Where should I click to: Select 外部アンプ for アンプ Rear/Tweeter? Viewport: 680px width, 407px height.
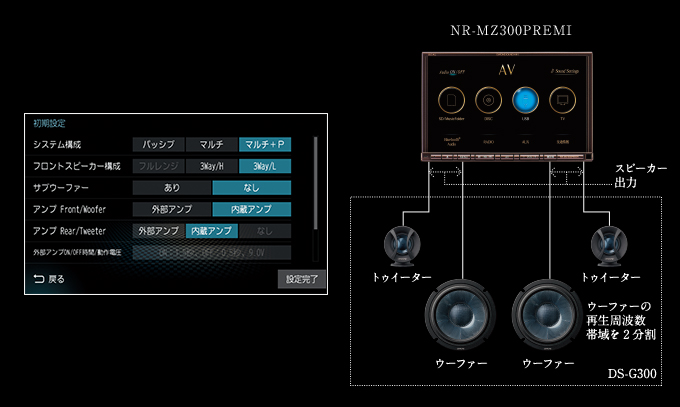(x=158, y=231)
